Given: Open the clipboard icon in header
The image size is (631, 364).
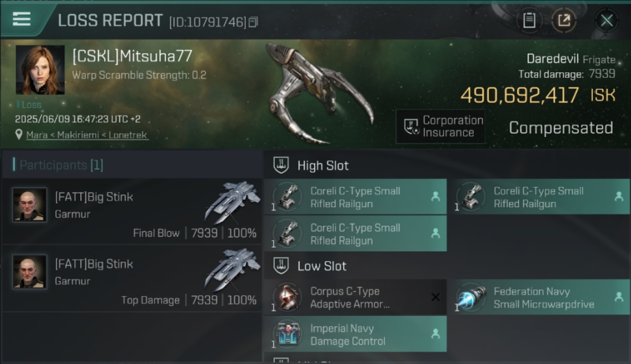Looking at the screenshot, I should click(529, 20).
